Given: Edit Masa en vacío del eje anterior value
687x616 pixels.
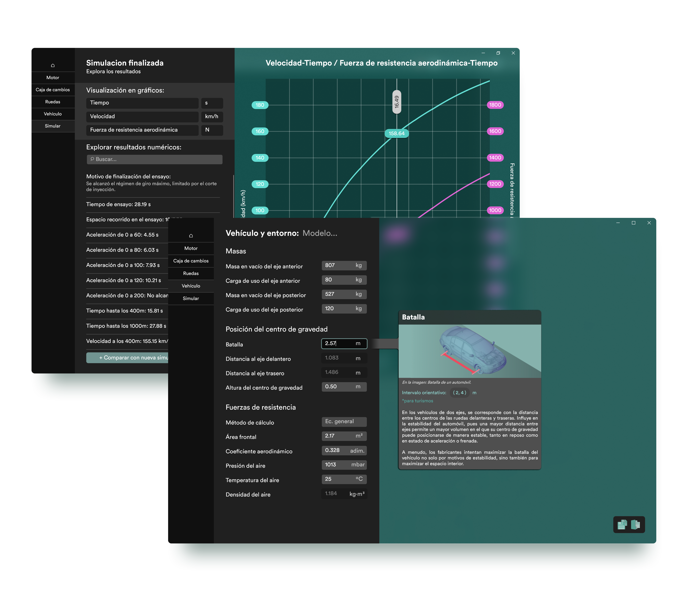Looking at the screenshot, I should click(344, 266).
